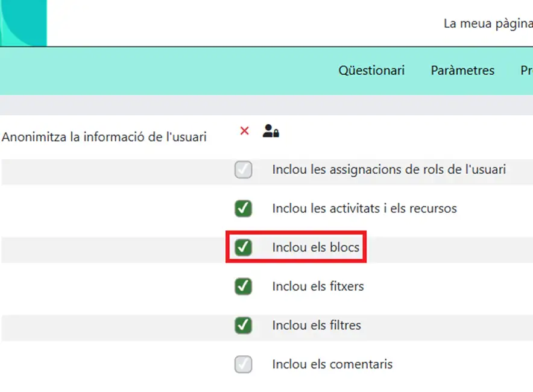Toggle the 'Inclou els filtres' checkbox
The height and width of the screenshot is (392, 533).
[x=244, y=326]
